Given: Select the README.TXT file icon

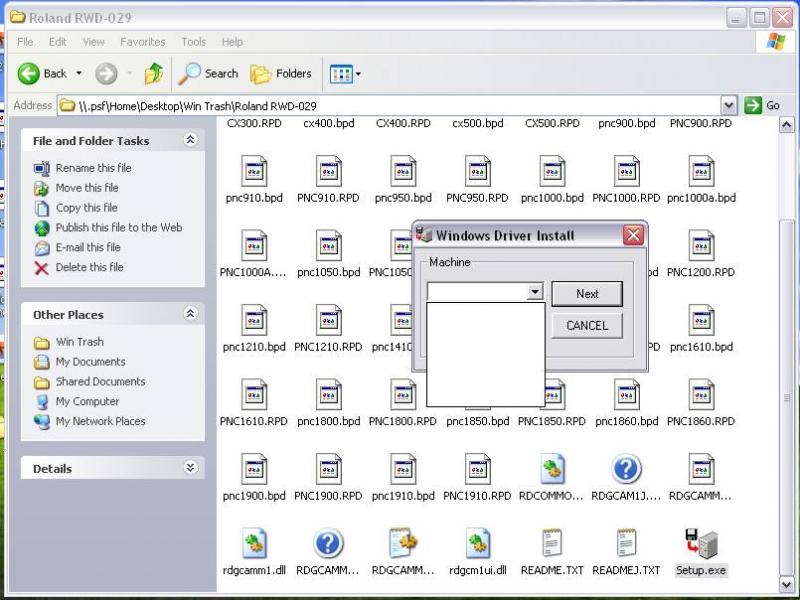Looking at the screenshot, I should (552, 544).
